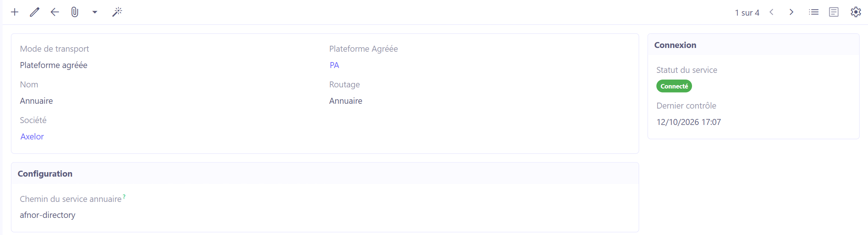
Task: Click the magic wand tools icon
Action: click(x=117, y=12)
